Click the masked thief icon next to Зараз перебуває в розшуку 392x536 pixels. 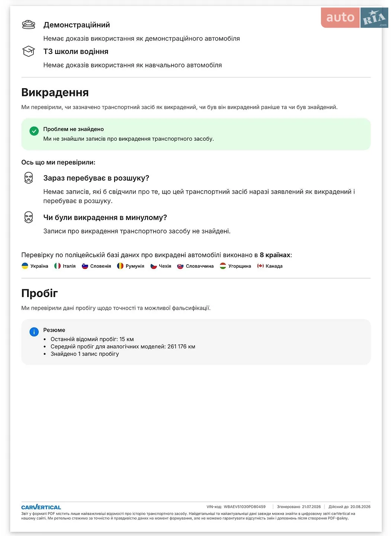click(29, 178)
